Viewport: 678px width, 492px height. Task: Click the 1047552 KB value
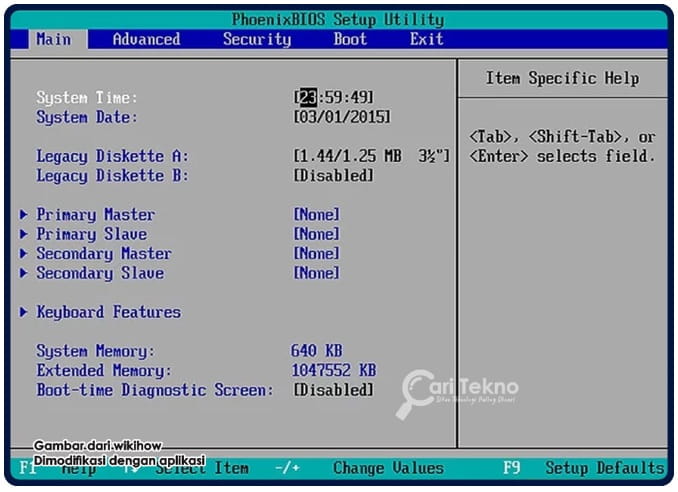click(x=333, y=370)
